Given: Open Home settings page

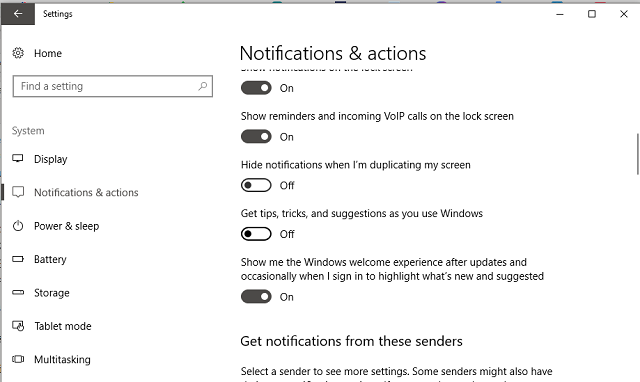Looking at the screenshot, I should (x=48, y=53).
